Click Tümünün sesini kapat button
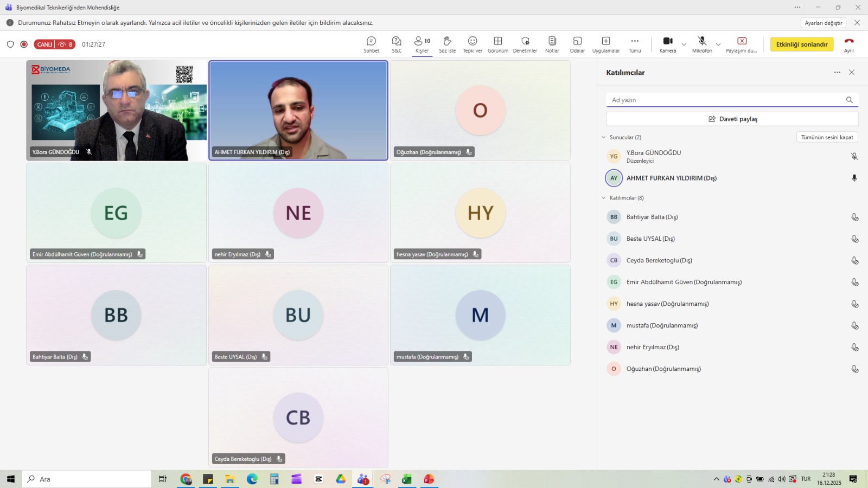 tap(827, 137)
